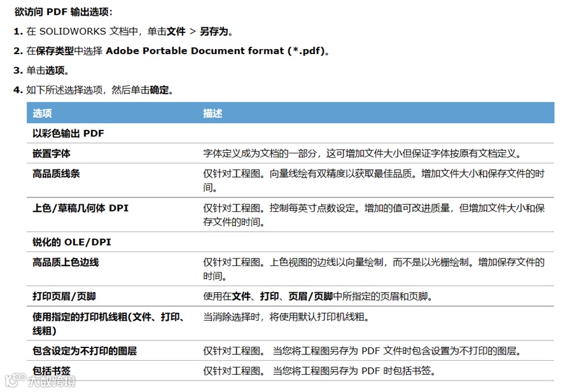Select the row label '嵌置字体'

pos(52,153)
